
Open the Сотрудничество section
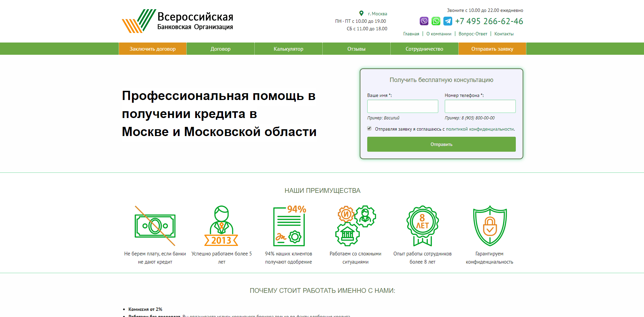424,49
